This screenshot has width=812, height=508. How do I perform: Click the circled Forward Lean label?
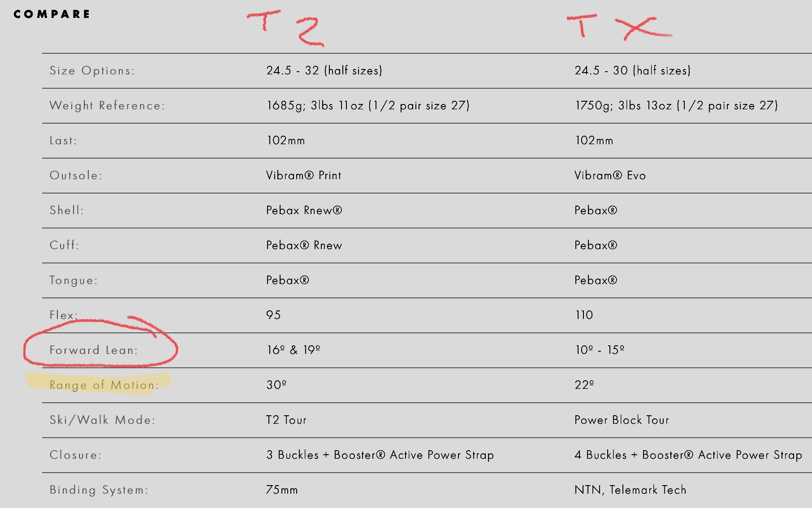click(94, 350)
